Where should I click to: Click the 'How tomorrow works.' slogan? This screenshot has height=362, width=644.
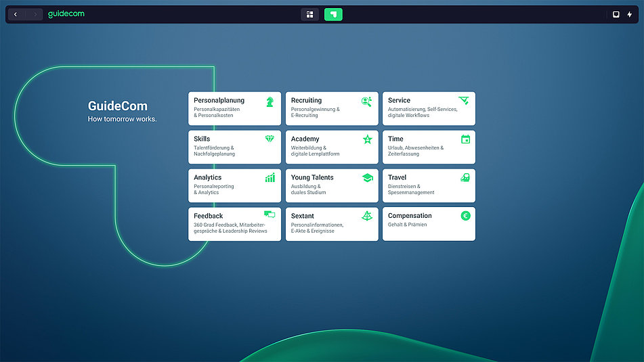tap(122, 119)
